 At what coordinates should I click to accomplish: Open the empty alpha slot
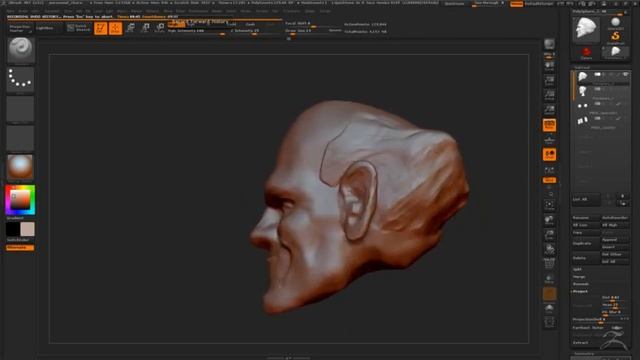click(20, 109)
